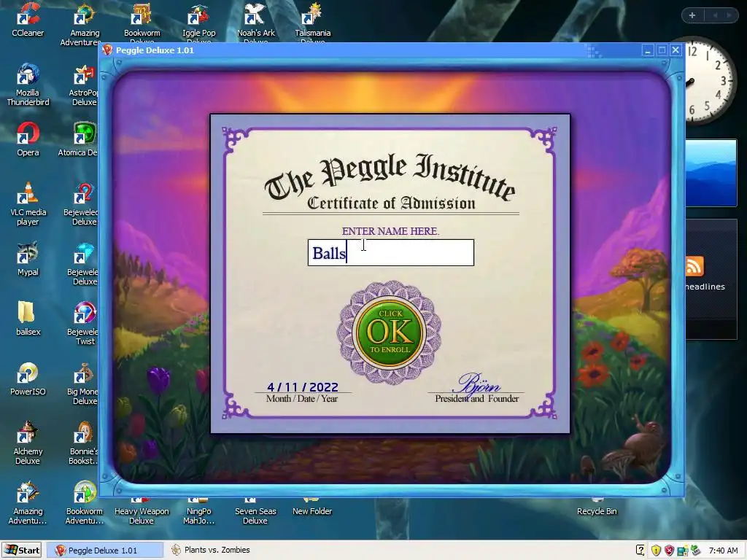Select the Talismania Deluxe desktop icon
Screen dimensions: 747x560
(x=312, y=23)
